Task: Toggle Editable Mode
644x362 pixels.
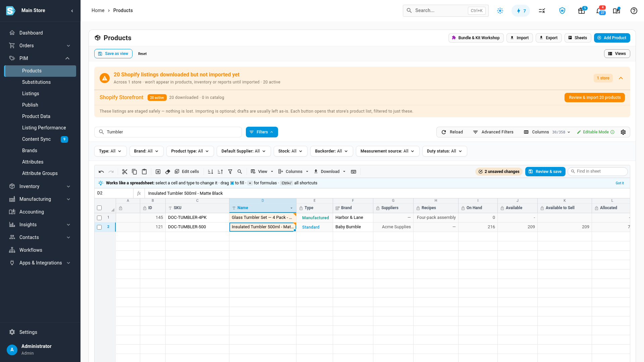Action: pyautogui.click(x=595, y=132)
